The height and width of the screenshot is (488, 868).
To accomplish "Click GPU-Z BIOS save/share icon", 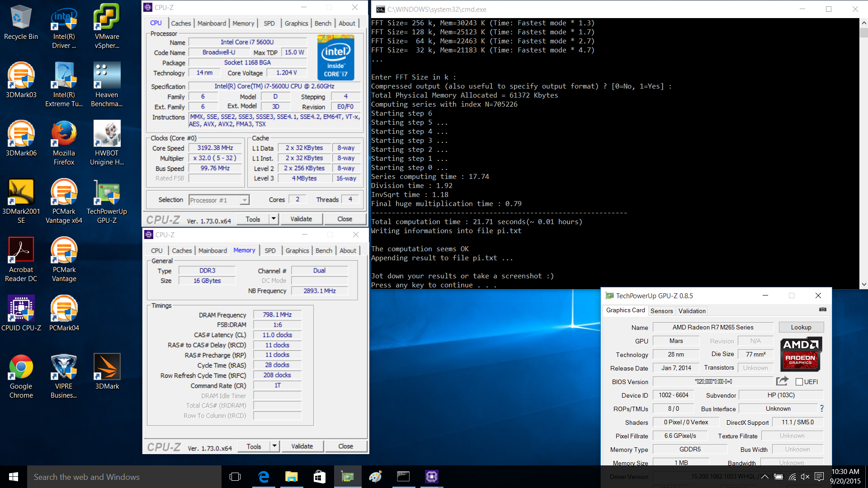I will 782,381.
